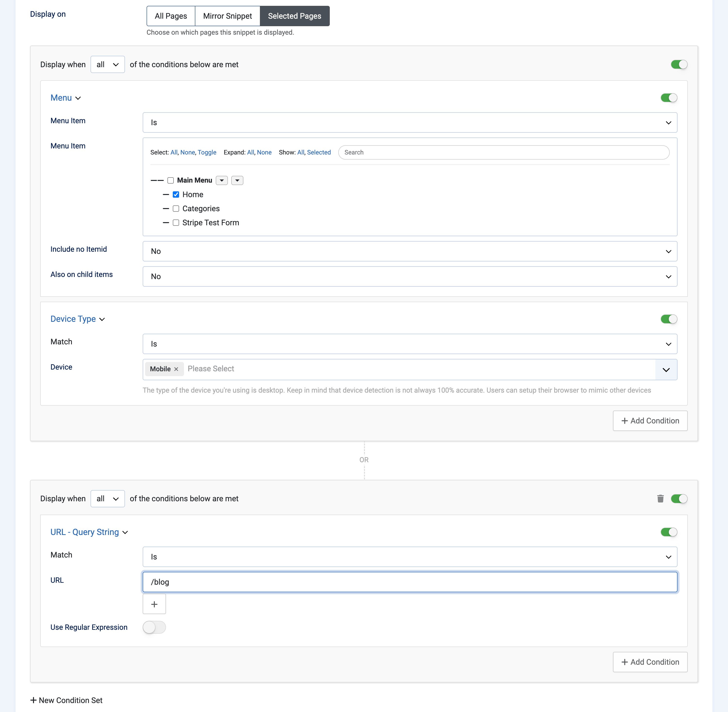Expand the Device Type condition selector
This screenshot has width=728, height=712.
click(77, 319)
